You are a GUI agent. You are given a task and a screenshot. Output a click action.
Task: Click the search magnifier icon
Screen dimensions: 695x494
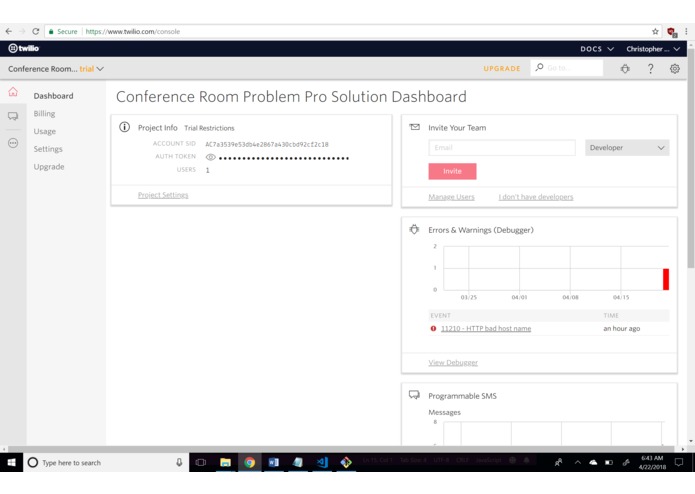pos(539,67)
